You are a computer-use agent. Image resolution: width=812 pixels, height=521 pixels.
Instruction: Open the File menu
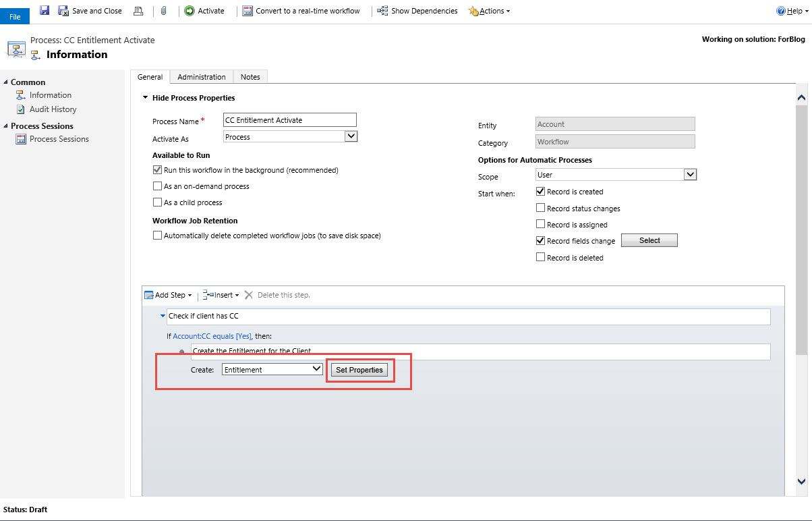click(15, 17)
